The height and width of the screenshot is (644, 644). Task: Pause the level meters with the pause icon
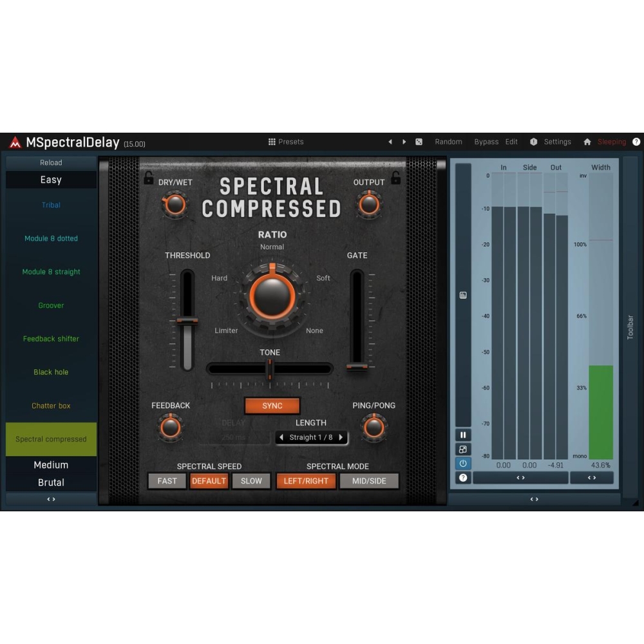click(x=463, y=435)
